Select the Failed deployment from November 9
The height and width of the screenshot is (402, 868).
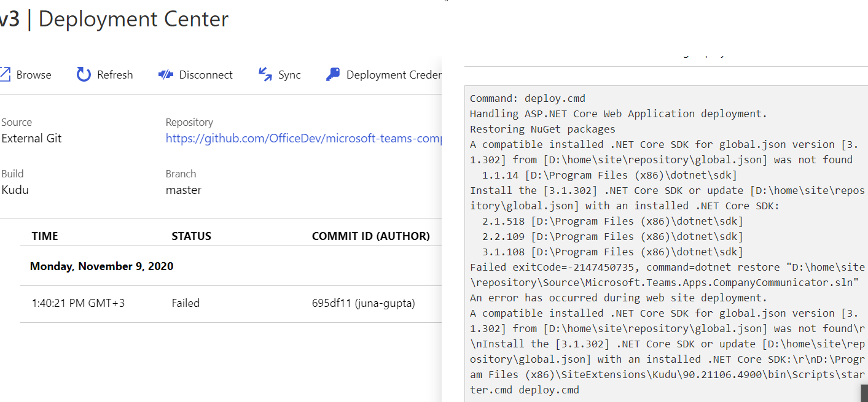pyautogui.click(x=186, y=303)
